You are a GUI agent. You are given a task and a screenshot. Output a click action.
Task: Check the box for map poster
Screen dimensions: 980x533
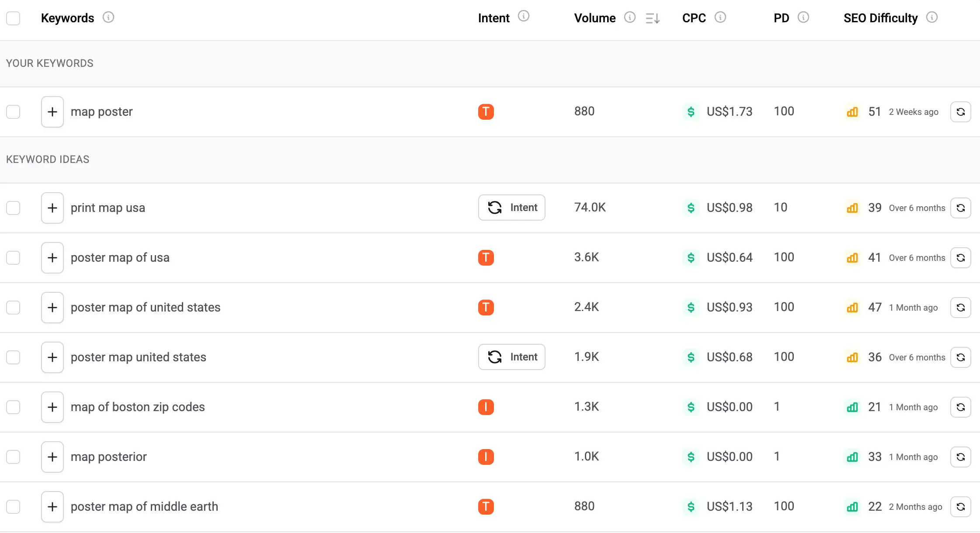click(x=13, y=112)
